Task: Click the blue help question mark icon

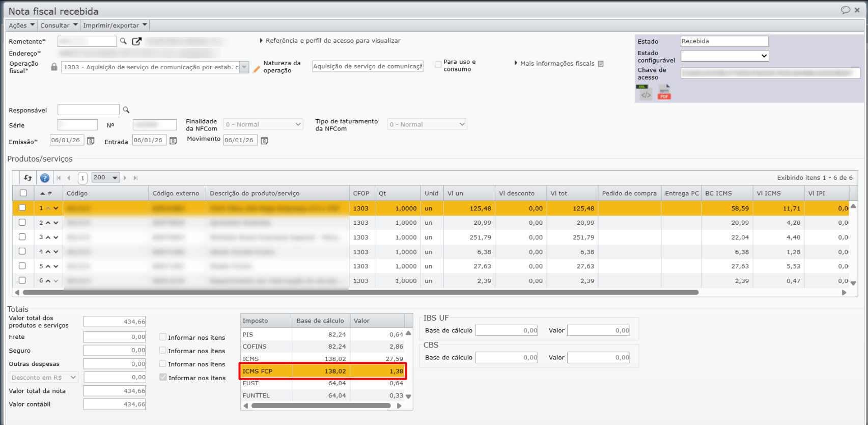Action: click(45, 178)
